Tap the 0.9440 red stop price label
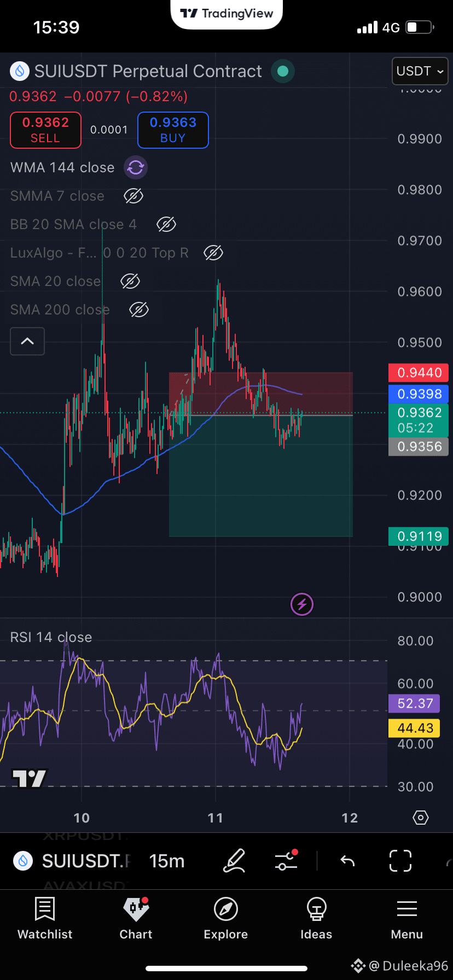453x980 pixels. tap(419, 373)
